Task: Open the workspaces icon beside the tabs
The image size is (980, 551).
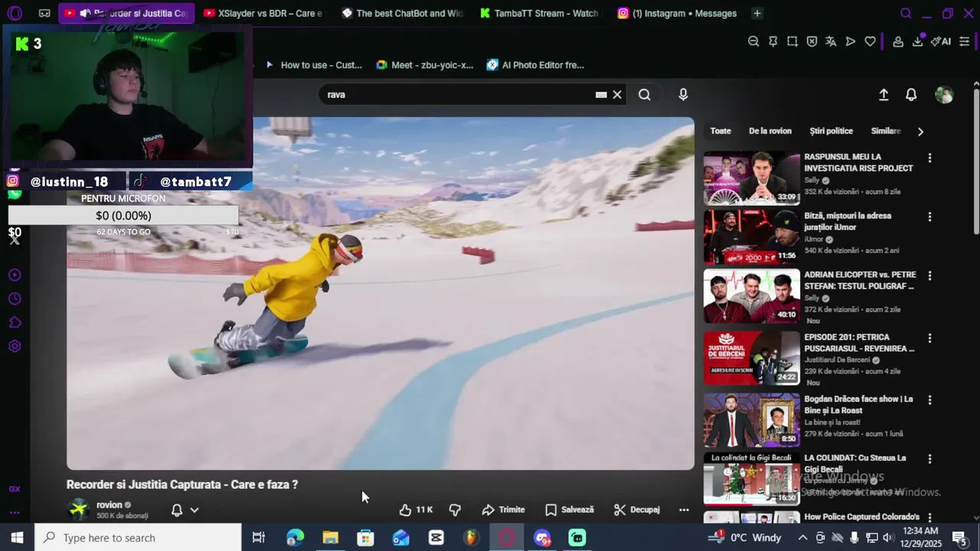Action: pos(44,13)
